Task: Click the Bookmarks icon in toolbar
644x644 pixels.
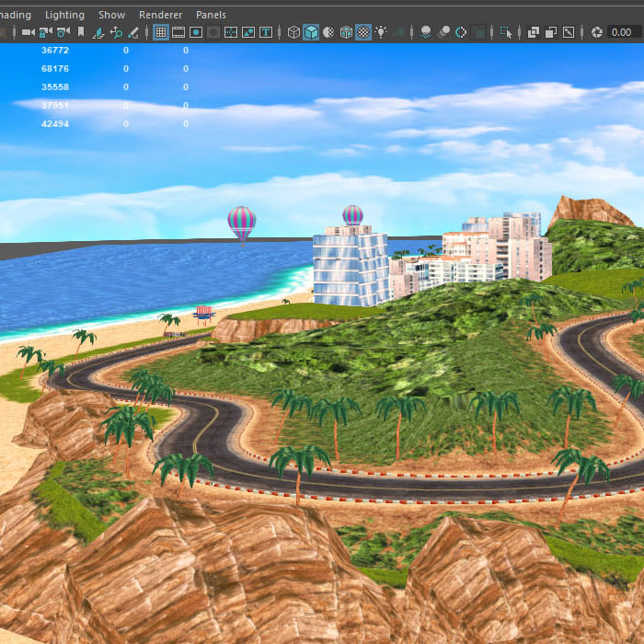Action: pos(81,32)
